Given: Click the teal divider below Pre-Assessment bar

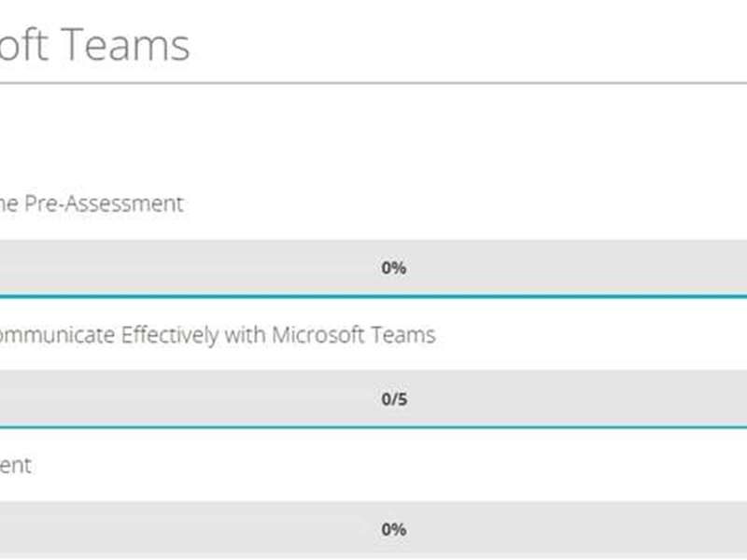Looking at the screenshot, I should pos(373,297).
